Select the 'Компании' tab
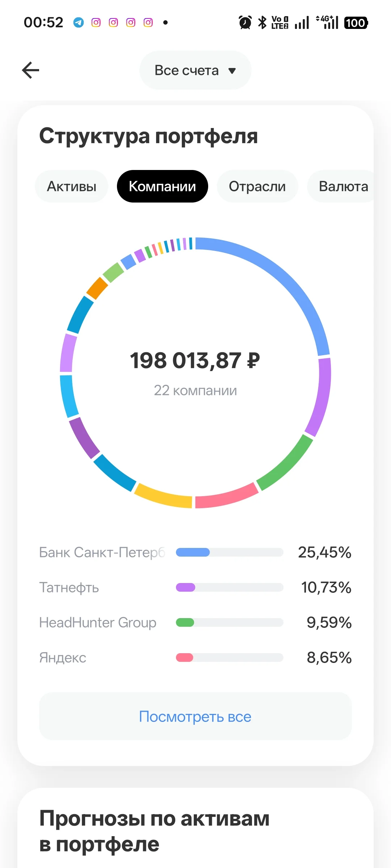Screen dimensions: 391x868 pos(163,186)
